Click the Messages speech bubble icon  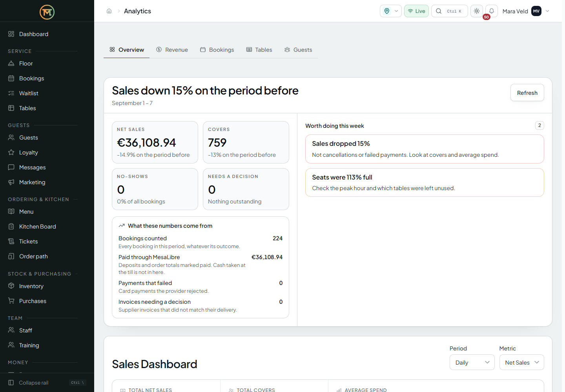11,167
